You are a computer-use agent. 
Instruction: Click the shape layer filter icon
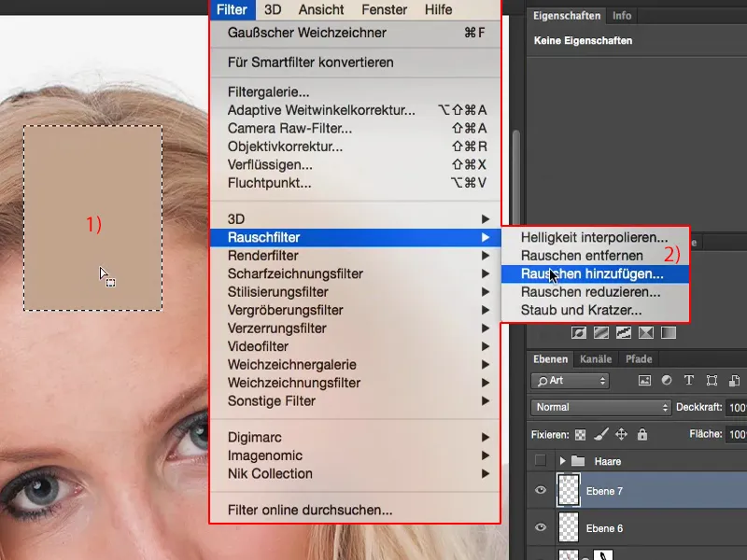pyautogui.click(x=713, y=380)
